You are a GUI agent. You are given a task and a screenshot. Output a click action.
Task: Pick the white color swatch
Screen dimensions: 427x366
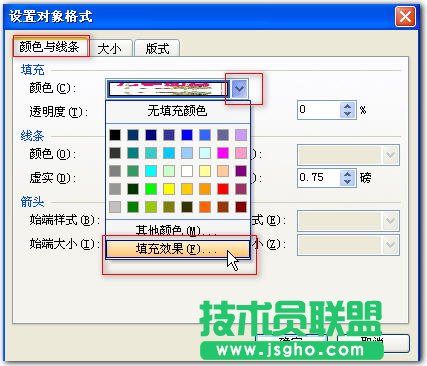point(187,171)
